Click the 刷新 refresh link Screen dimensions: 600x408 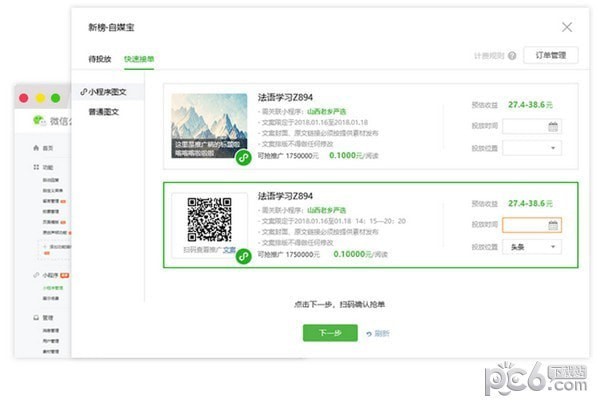click(x=382, y=333)
